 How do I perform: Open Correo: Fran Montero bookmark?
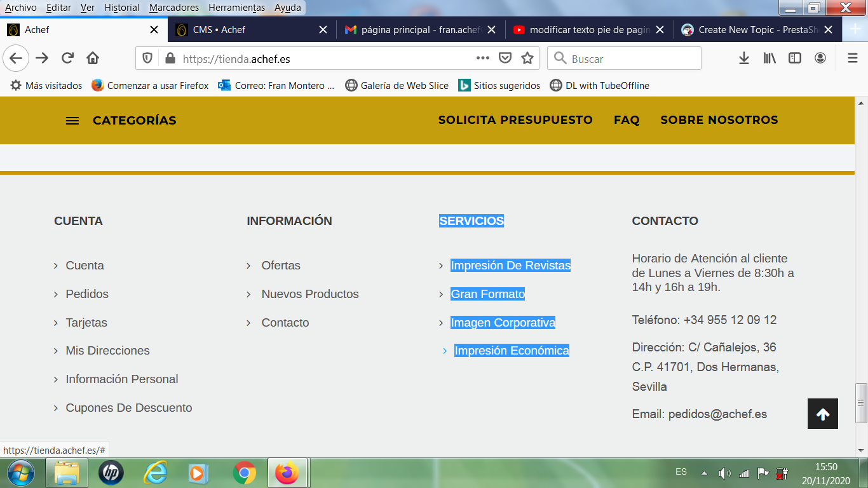coord(276,85)
